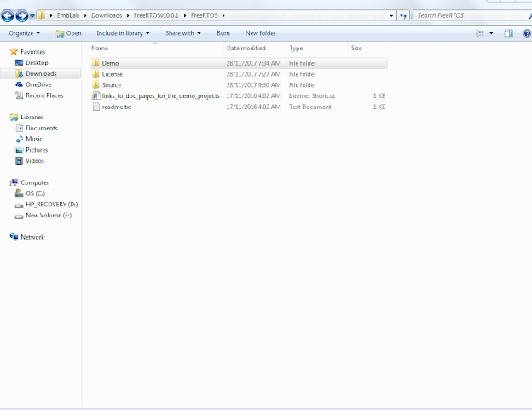
Task: Expand the arrow after FreeRTOS breadcrumb
Action: pyautogui.click(x=223, y=15)
